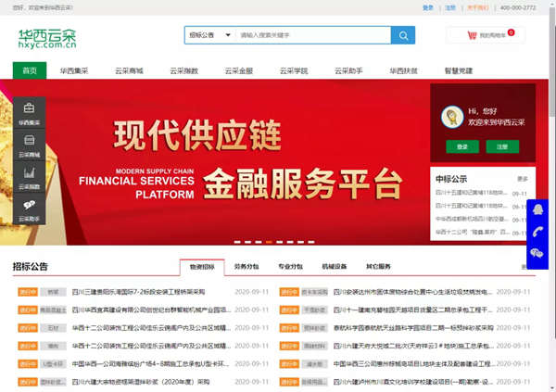556x392 pixels.
Task: Open the 云采指数 navigation item
Action: pos(184,70)
